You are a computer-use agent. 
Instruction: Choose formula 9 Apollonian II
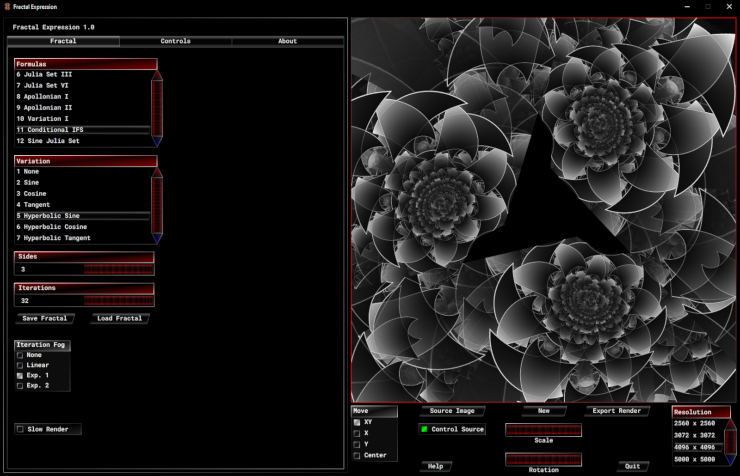[83, 108]
